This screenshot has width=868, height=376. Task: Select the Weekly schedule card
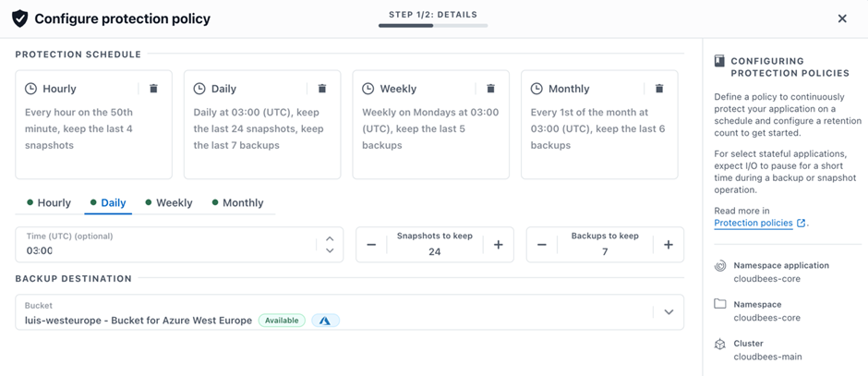pyautogui.click(x=430, y=125)
